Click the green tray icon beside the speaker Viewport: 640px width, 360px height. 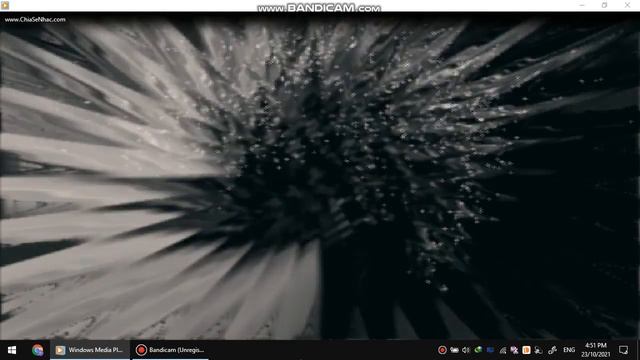click(x=478, y=350)
